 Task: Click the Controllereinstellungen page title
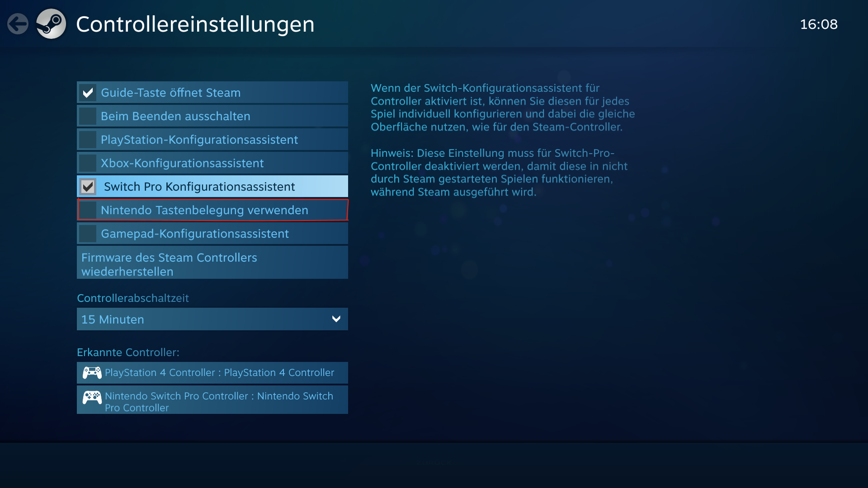195,24
